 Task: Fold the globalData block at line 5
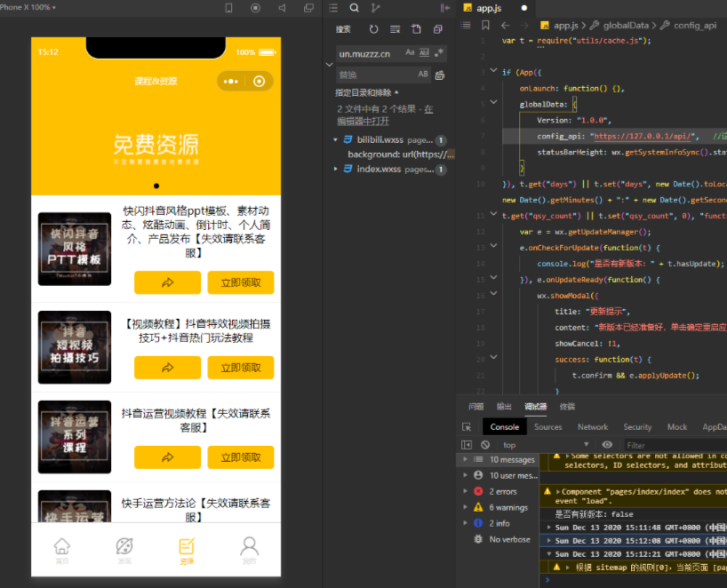pyautogui.click(x=493, y=102)
